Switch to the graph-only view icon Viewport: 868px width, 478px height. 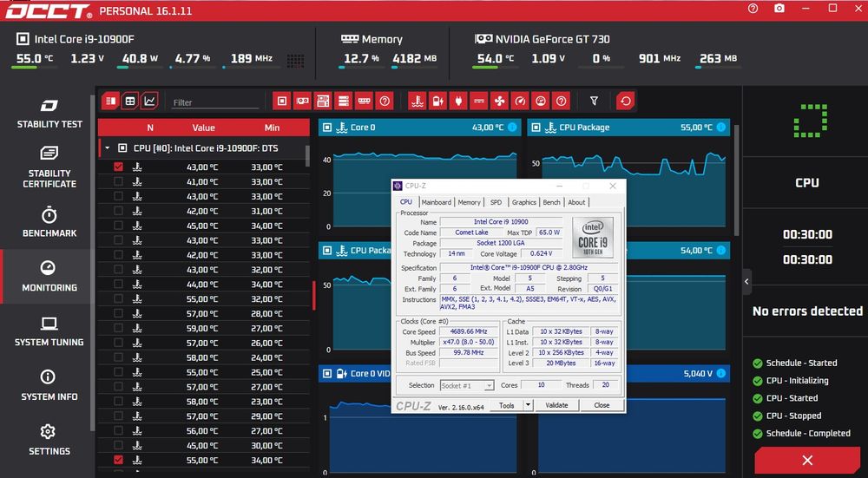pos(150,101)
